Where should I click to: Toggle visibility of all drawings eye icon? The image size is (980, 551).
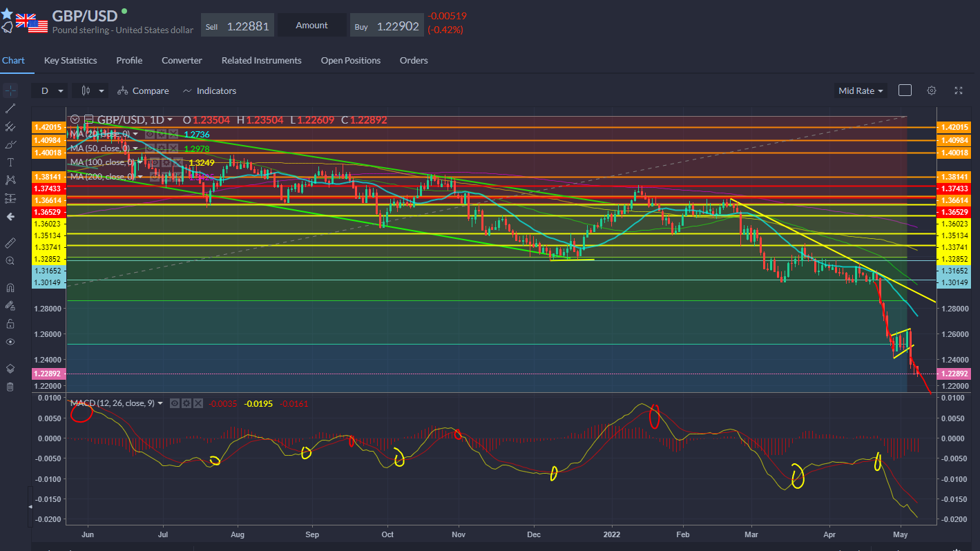[10, 342]
